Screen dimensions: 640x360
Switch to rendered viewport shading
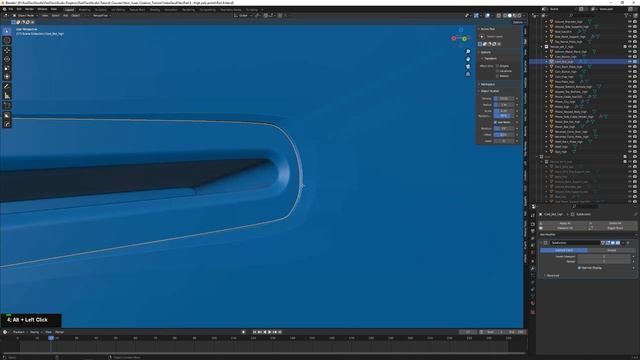click(519, 16)
